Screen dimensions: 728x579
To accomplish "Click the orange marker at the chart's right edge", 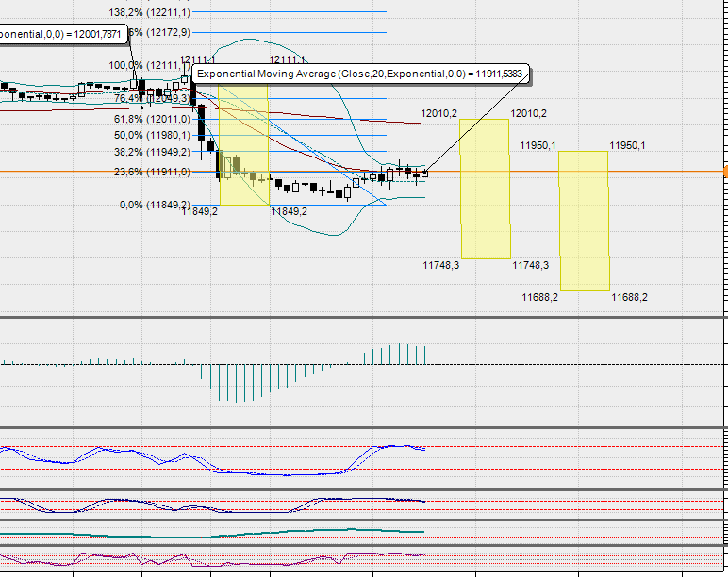I will click(x=726, y=172).
